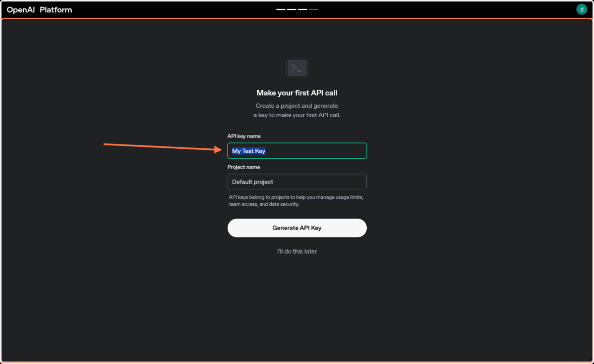Click the terminal prompt icon
This screenshot has width=594, height=364.
(297, 68)
